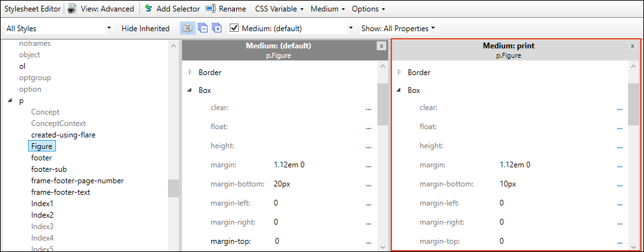The width and height of the screenshot is (644, 252).
Task: Collapse the p tree node
Action: [x=10, y=101]
